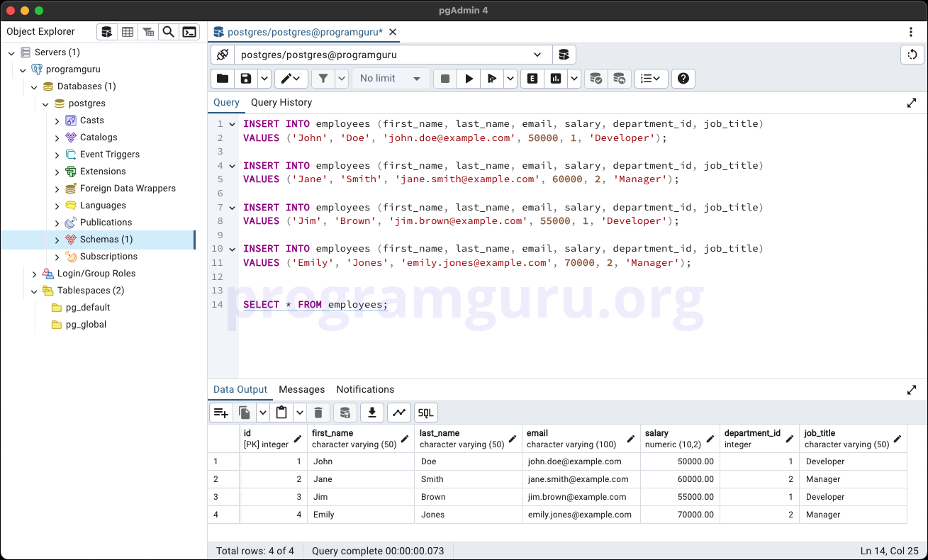Click the SQL button in Data Output toolbar

pyautogui.click(x=425, y=413)
